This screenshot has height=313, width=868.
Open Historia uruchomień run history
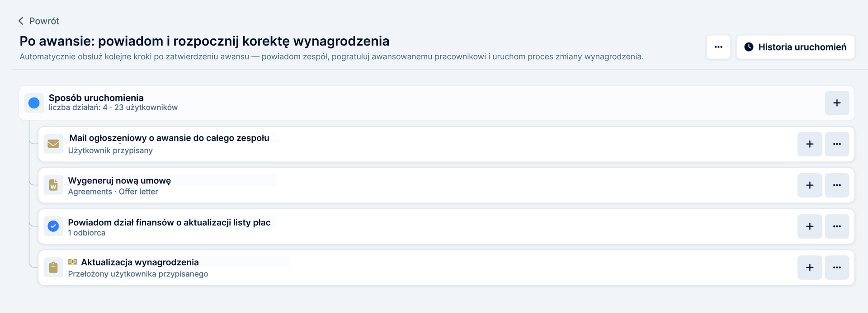795,47
